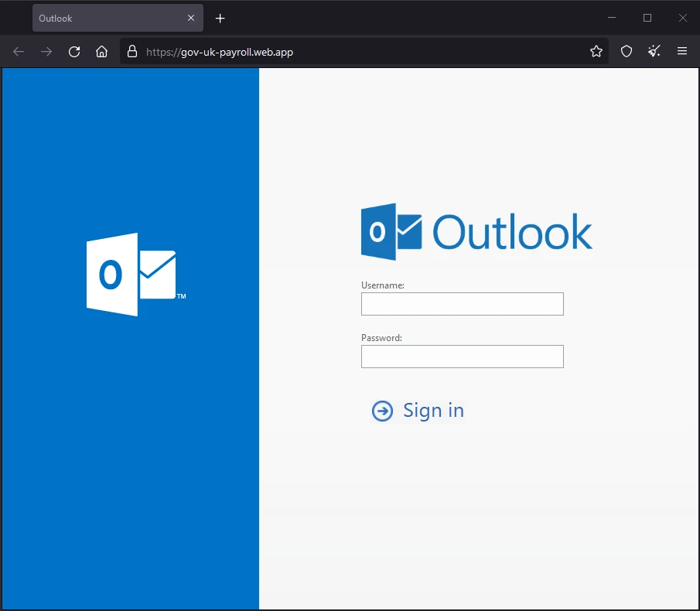Close the Outlook tab

tap(191, 18)
